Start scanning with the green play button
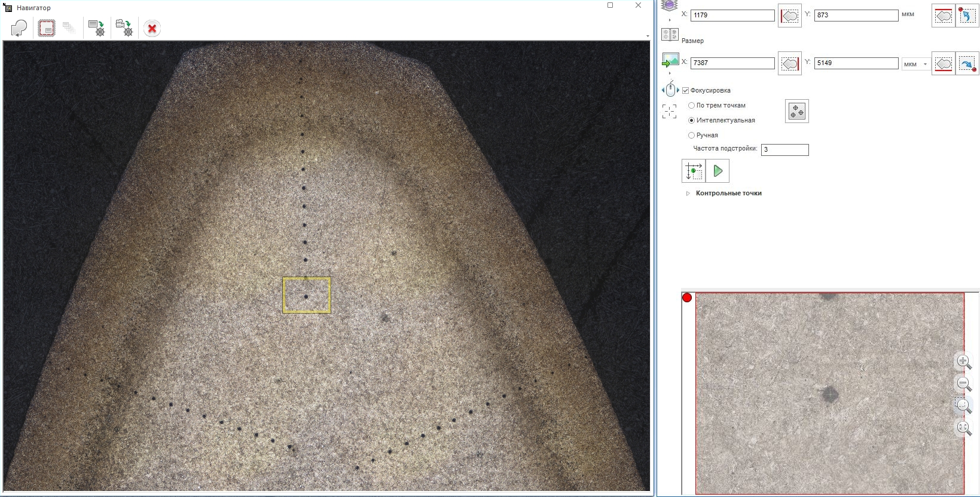 click(718, 171)
